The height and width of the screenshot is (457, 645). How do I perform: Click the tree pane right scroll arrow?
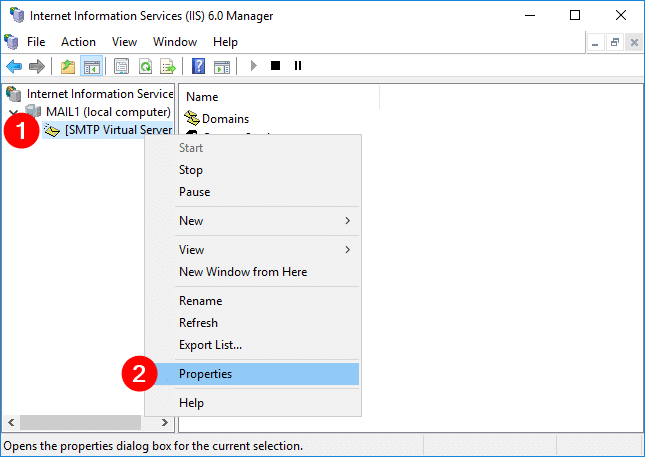click(x=165, y=422)
